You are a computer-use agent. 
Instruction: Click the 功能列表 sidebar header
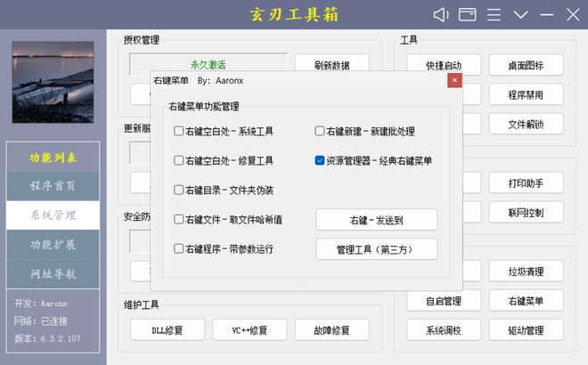(53, 158)
